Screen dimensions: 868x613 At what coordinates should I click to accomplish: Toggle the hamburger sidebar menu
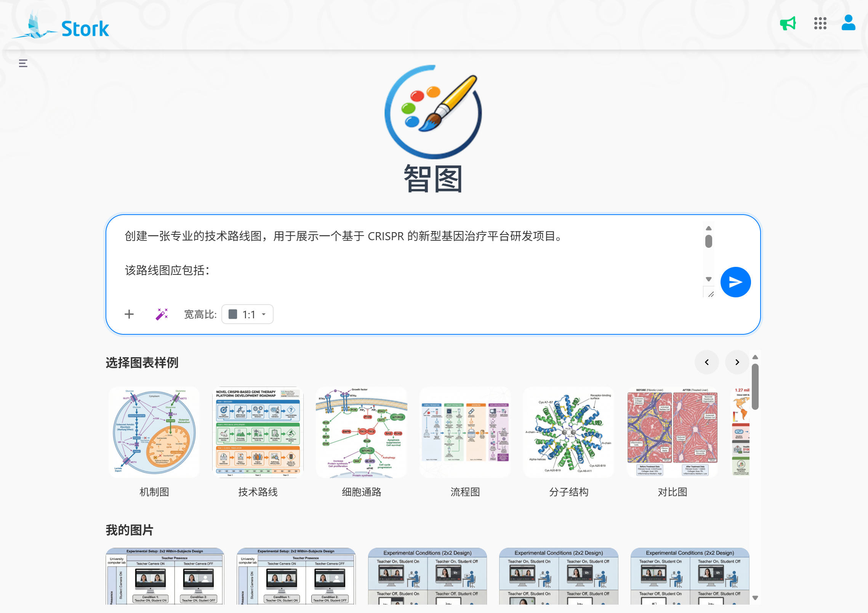pos(23,63)
